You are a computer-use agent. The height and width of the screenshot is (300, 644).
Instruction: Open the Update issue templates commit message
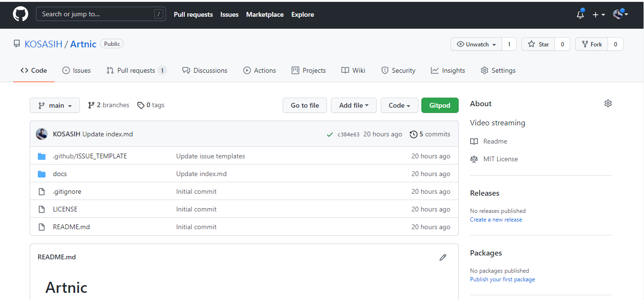[x=211, y=156]
